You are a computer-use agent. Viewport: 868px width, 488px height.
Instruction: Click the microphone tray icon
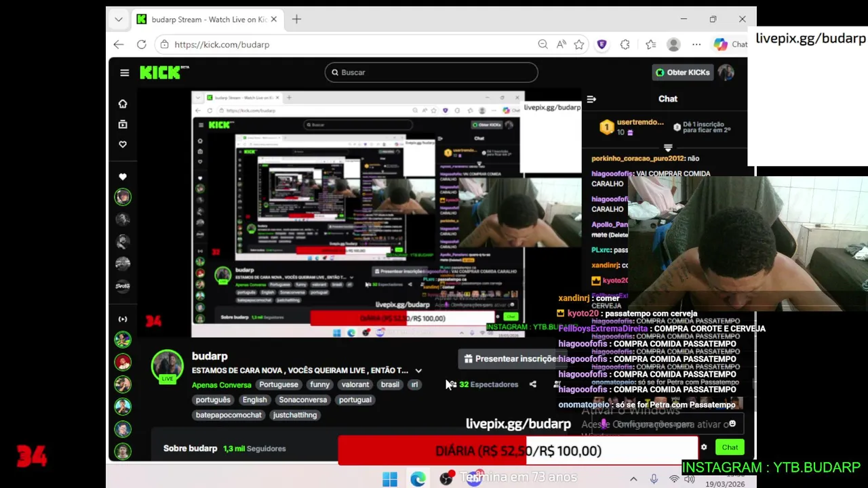point(654,479)
